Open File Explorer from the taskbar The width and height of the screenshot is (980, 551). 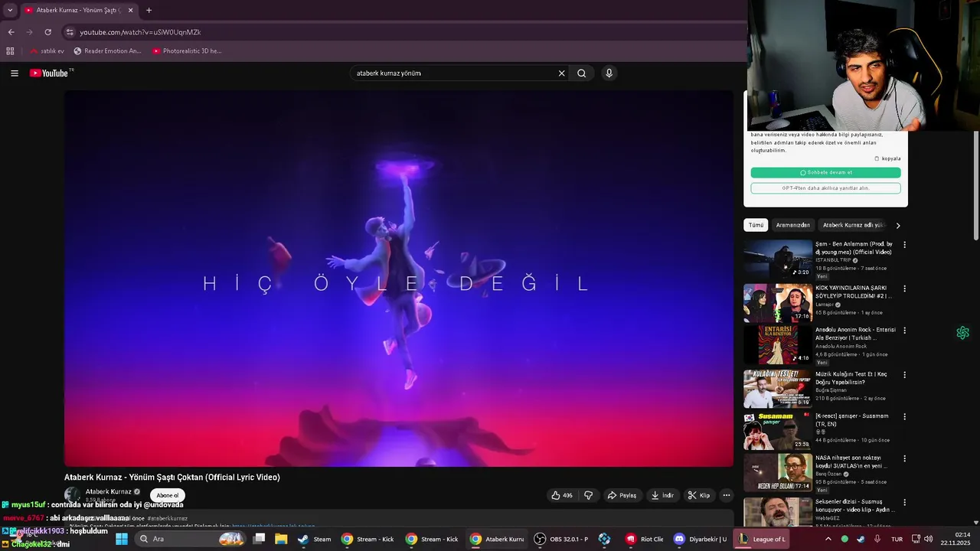click(281, 539)
